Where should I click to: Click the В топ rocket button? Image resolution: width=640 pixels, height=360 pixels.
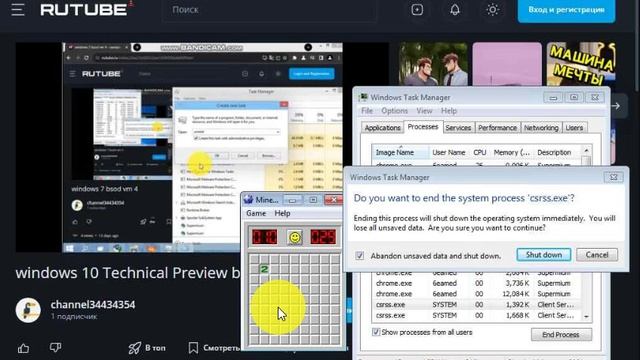pyautogui.click(x=147, y=348)
